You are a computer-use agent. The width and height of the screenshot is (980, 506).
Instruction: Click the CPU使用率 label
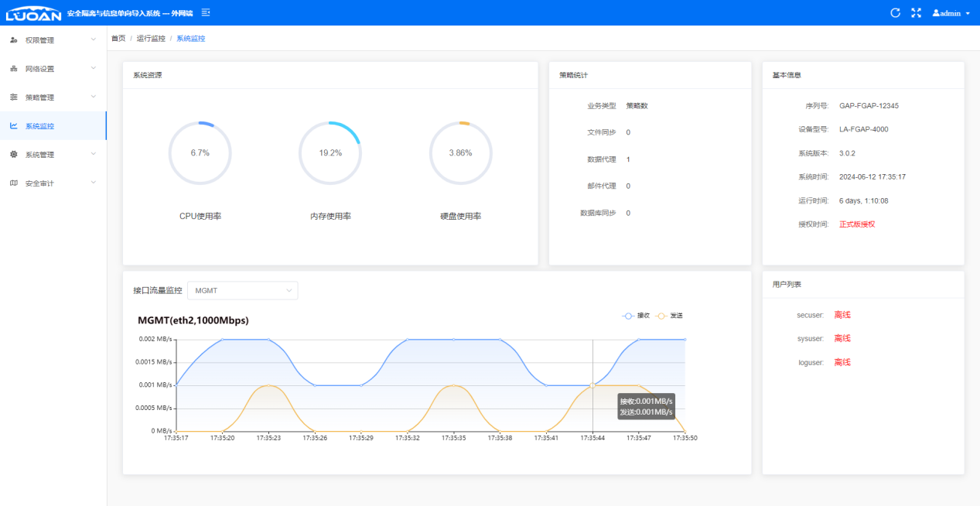coord(200,217)
